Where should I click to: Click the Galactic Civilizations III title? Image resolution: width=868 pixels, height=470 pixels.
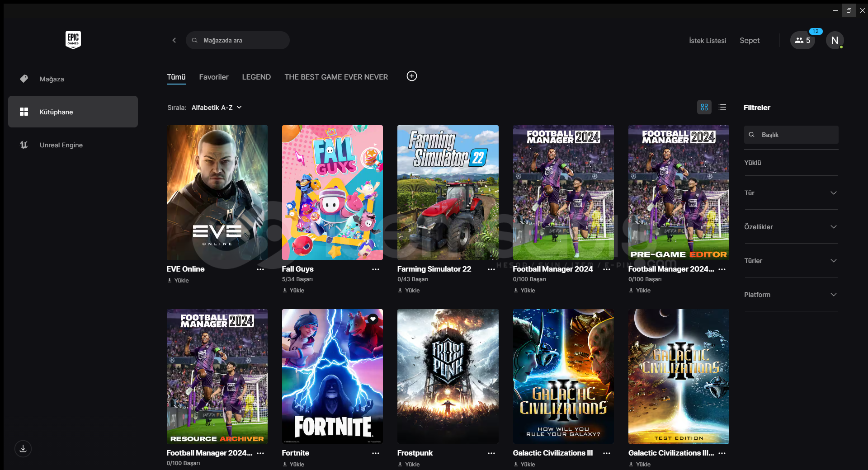coord(553,453)
